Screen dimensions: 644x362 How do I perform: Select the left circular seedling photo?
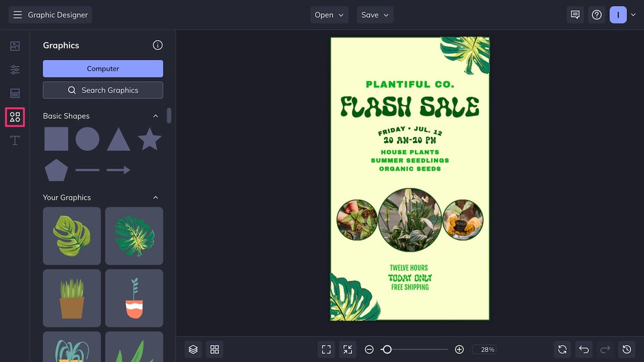point(357,220)
